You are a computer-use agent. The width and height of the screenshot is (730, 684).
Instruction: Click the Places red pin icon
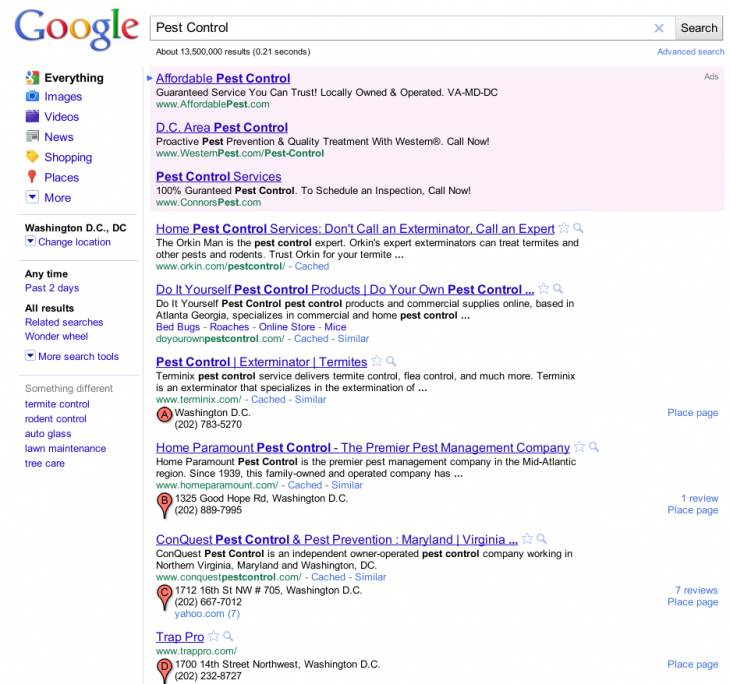tap(32, 177)
